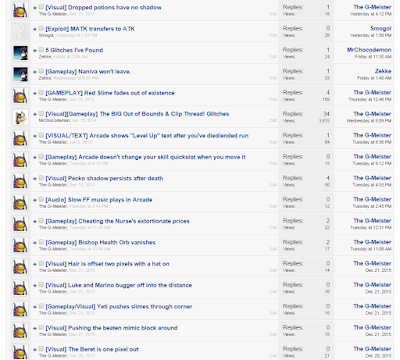Viewport: 400px width, 360px height.
Task: Open Arcade shows 'Level Up' text thread
Action: pyautogui.click(x=147, y=136)
